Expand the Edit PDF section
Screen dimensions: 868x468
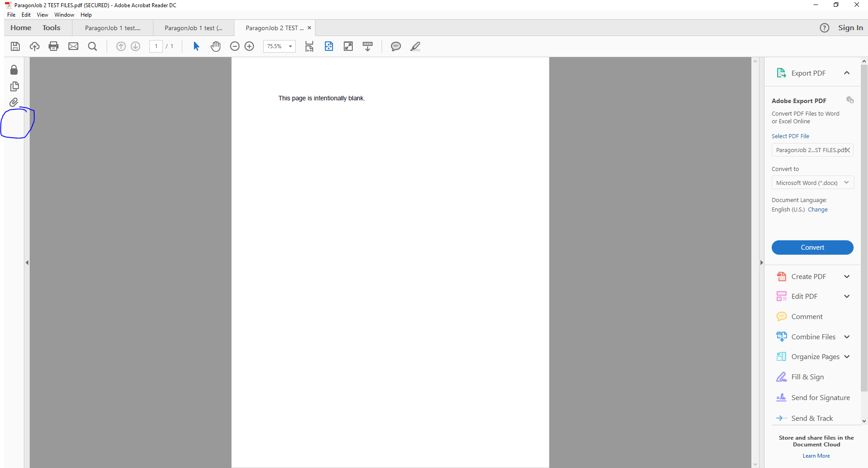(x=847, y=297)
